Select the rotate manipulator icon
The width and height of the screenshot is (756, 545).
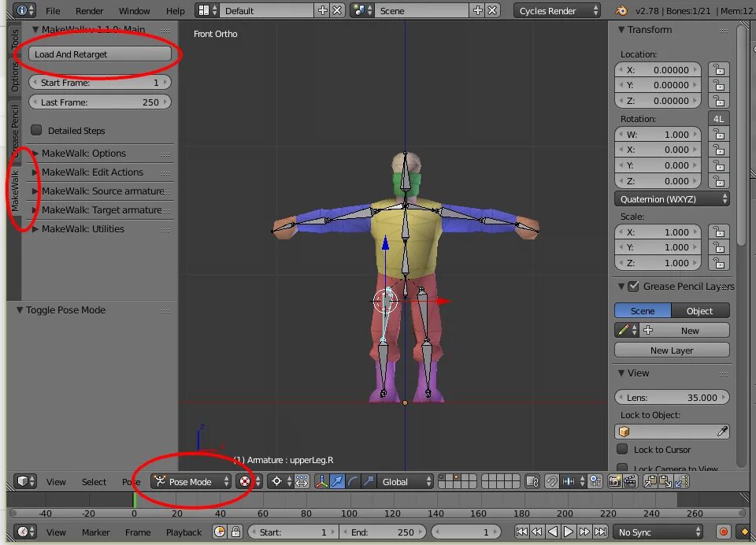point(353,481)
